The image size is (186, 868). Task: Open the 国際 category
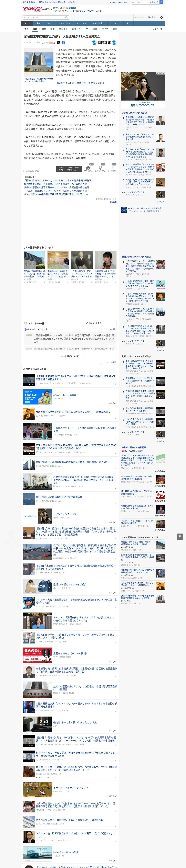click(44, 29)
